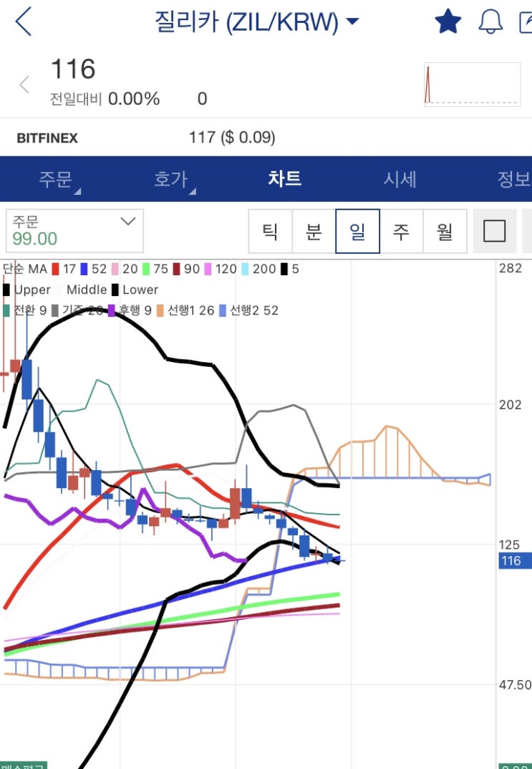The width and height of the screenshot is (532, 769).
Task: Click the red MA 17 legend swatch
Action: (x=55, y=269)
